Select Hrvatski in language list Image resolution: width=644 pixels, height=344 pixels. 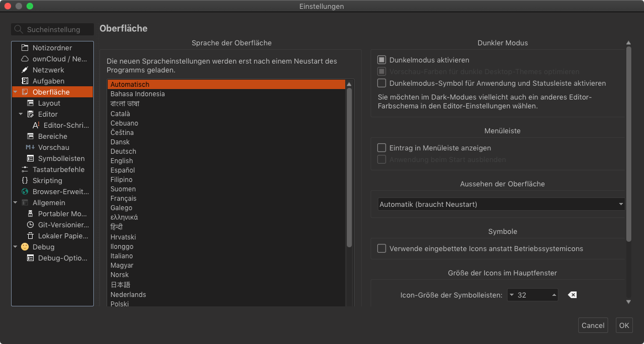(226, 237)
